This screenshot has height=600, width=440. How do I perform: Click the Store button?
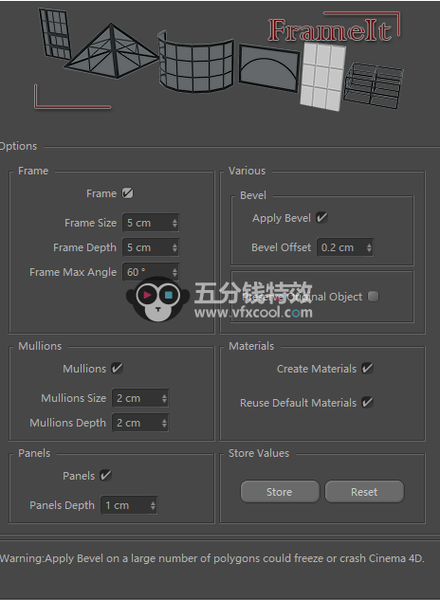click(x=280, y=492)
